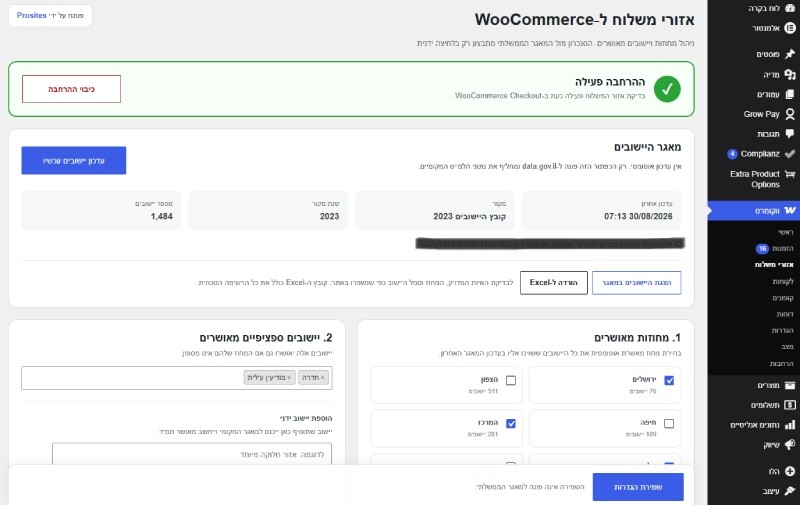Uncheck the ירושלים district checkbox
Screen dimensions: 800x505
tap(669, 381)
